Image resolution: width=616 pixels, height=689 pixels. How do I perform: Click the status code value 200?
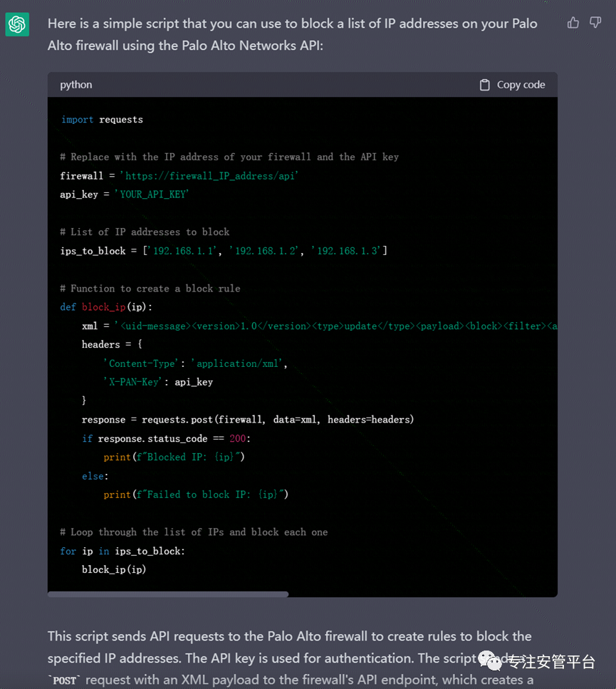pos(238,438)
